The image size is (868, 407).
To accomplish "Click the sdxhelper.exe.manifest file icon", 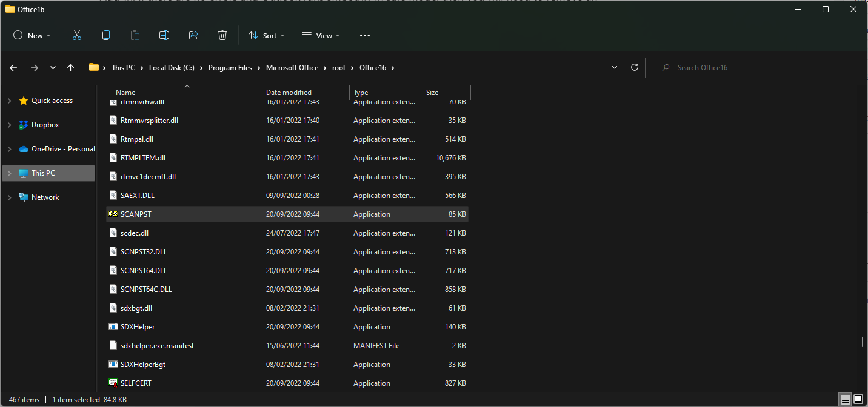I will [x=113, y=346].
